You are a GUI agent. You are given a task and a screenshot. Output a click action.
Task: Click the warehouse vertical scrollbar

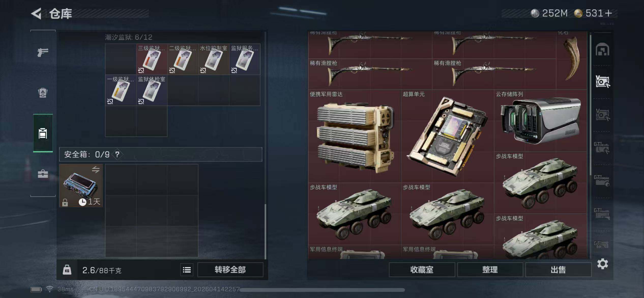pyautogui.click(x=591, y=104)
